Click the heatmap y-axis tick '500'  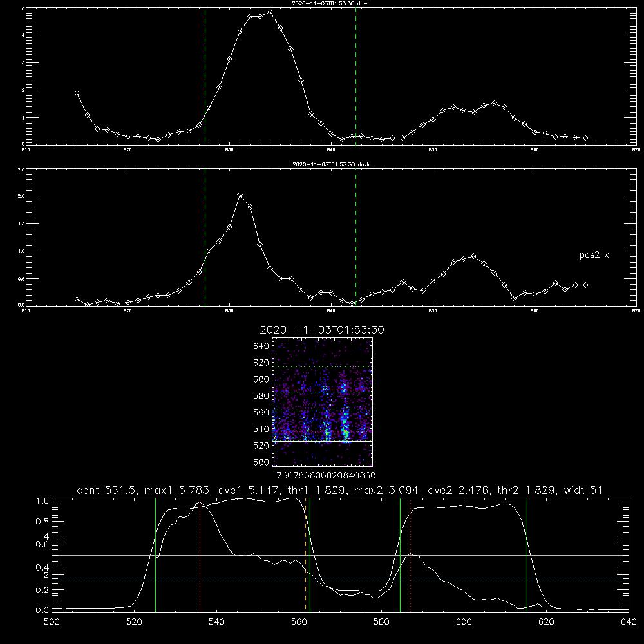261,462
